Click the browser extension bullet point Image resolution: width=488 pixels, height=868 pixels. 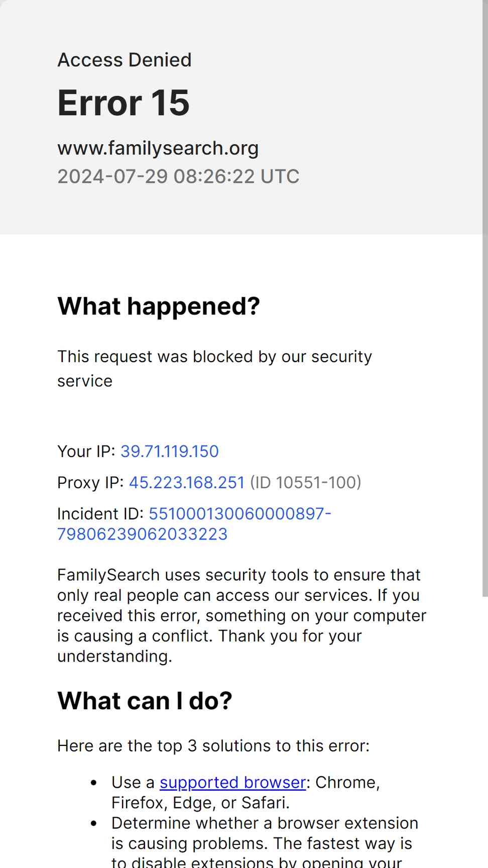pos(265,843)
